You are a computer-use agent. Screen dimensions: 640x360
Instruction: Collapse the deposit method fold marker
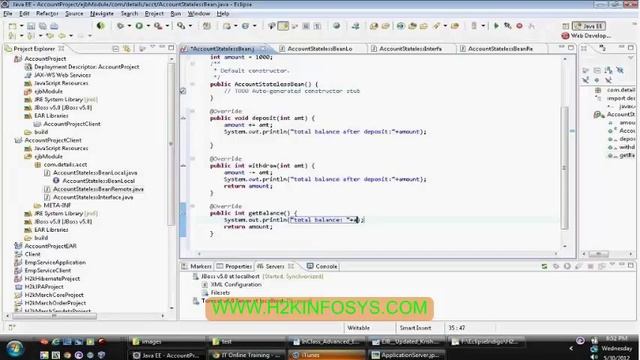pyautogui.click(x=192, y=111)
